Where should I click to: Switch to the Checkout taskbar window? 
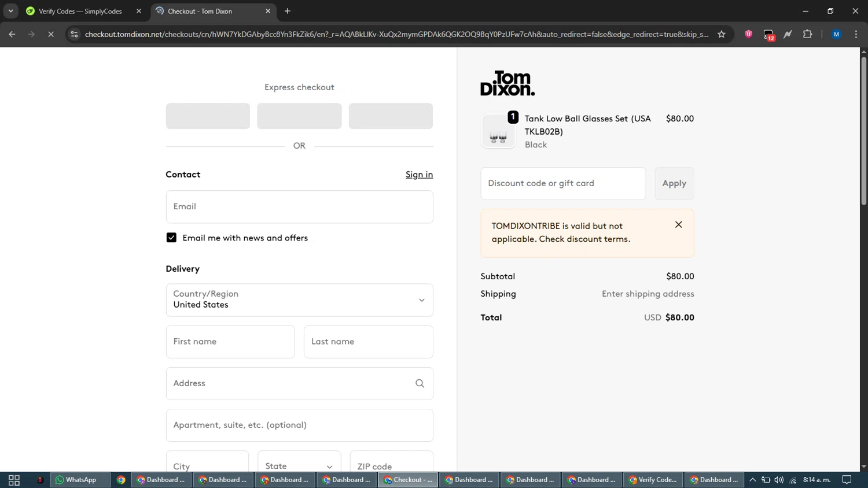408,480
